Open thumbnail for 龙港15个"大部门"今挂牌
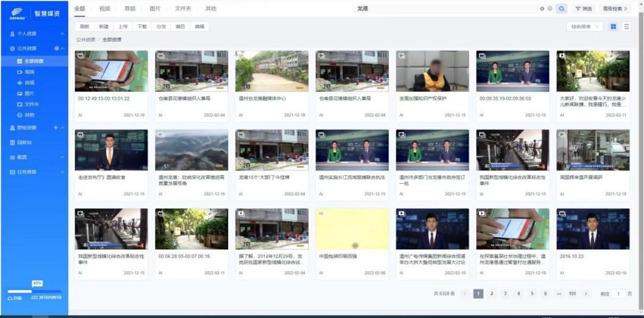The image size is (644, 318). (x=272, y=150)
